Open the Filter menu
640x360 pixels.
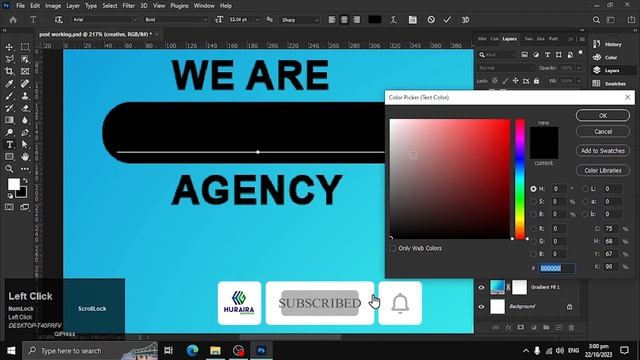pos(129,6)
